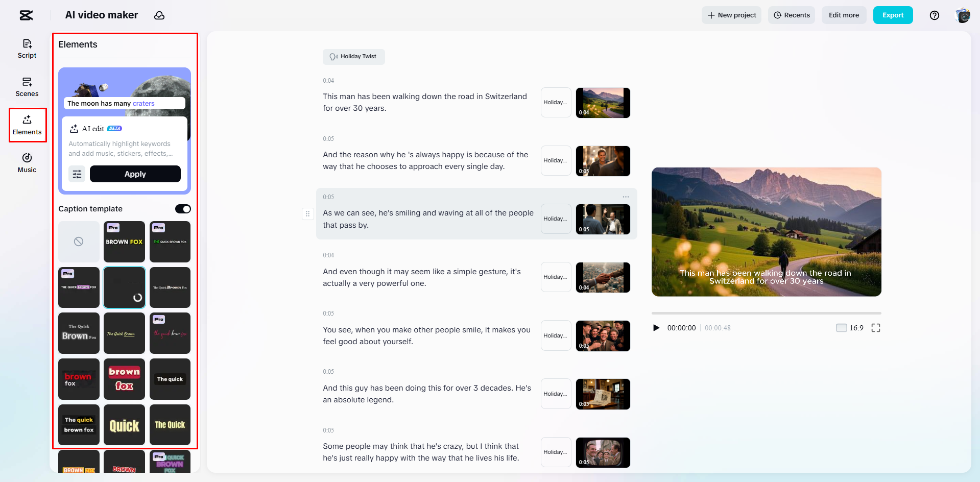The height and width of the screenshot is (482, 980).
Task: Choose the BROWN FOX Pro caption template
Action: (124, 242)
